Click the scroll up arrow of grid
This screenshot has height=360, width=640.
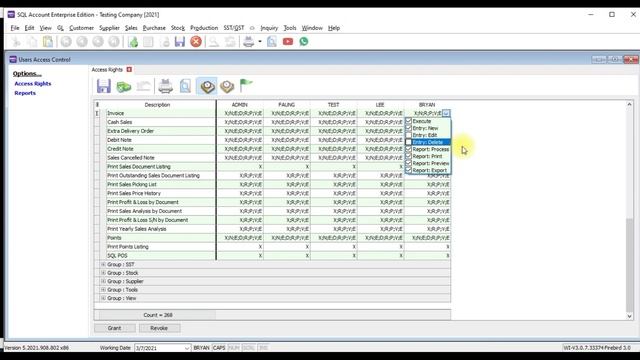click(x=629, y=104)
